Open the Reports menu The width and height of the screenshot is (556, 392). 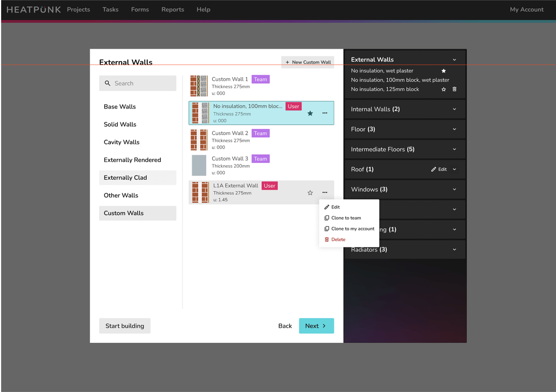[x=173, y=9]
